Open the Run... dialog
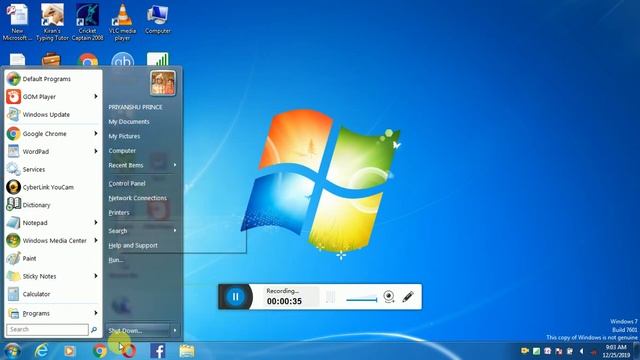 116,260
